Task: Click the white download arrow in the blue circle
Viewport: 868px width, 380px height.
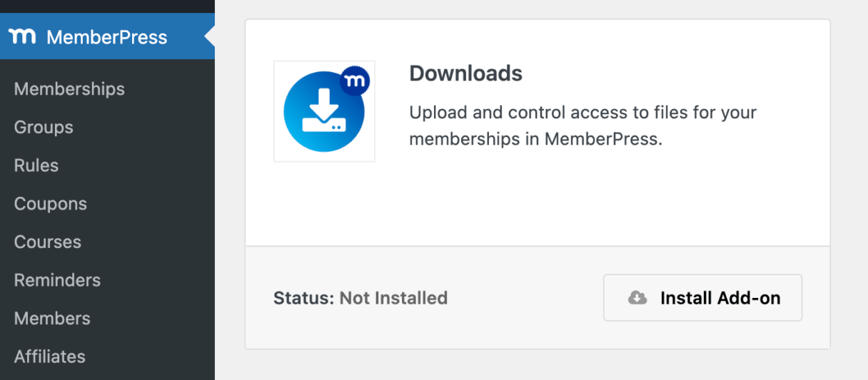Action: coord(325,109)
